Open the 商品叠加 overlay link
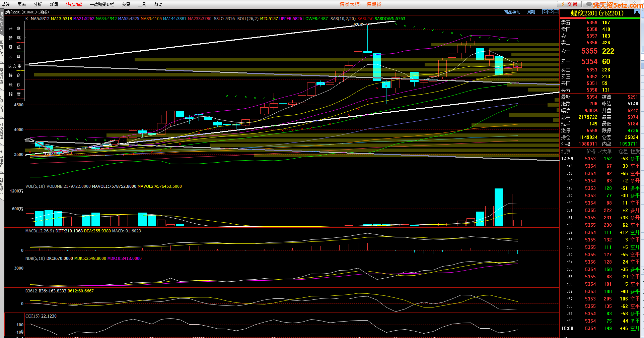Screen dimensions: 644x338 click(x=512, y=12)
